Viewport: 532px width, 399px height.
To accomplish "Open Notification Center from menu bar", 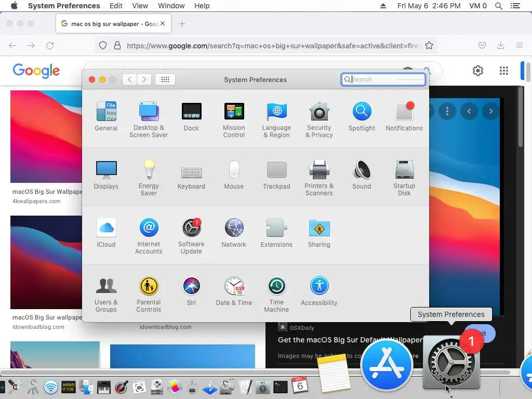I will (515, 6).
